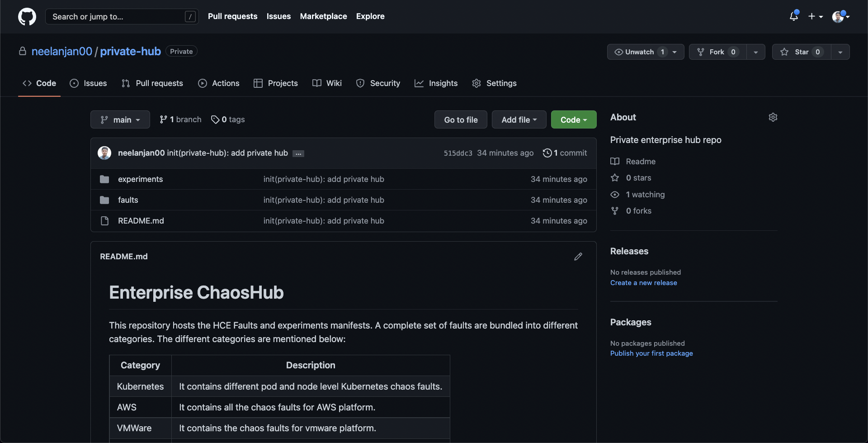Click the Readme book icon in About

coord(615,162)
